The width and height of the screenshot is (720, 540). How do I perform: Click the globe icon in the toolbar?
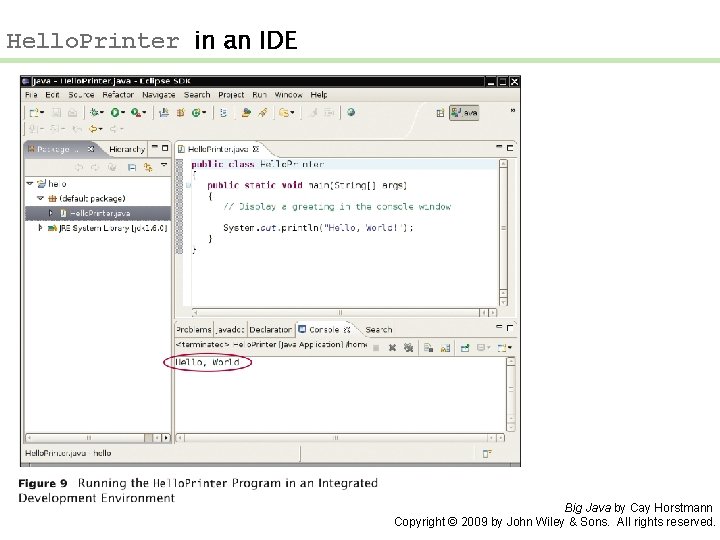click(351, 112)
